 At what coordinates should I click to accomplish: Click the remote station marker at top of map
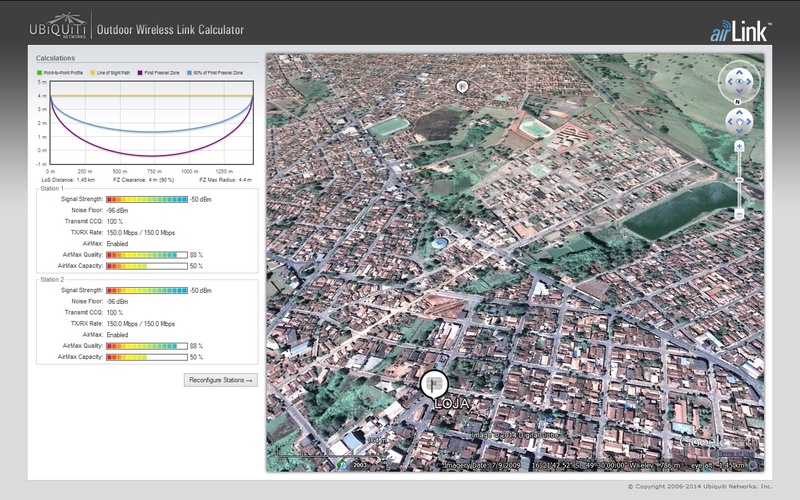pos(462,87)
